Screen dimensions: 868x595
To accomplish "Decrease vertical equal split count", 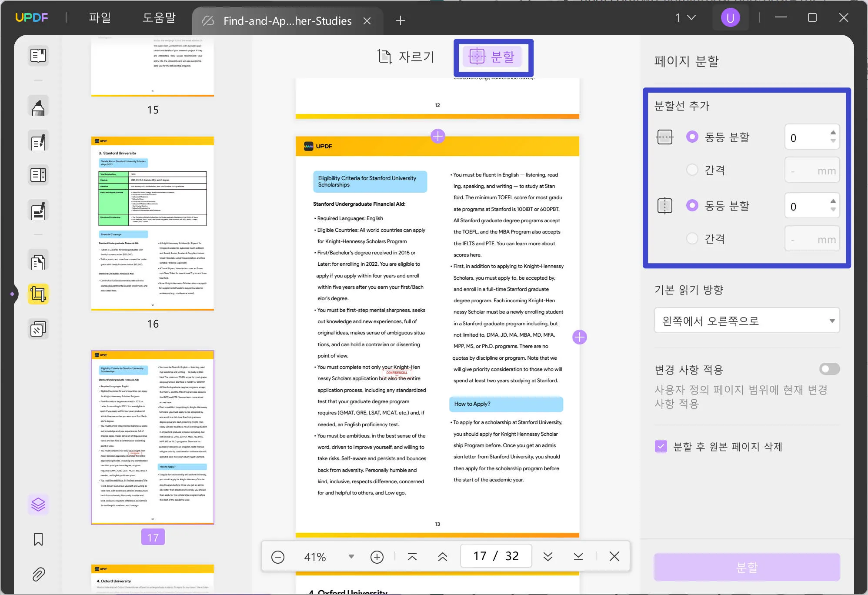I will (x=833, y=210).
